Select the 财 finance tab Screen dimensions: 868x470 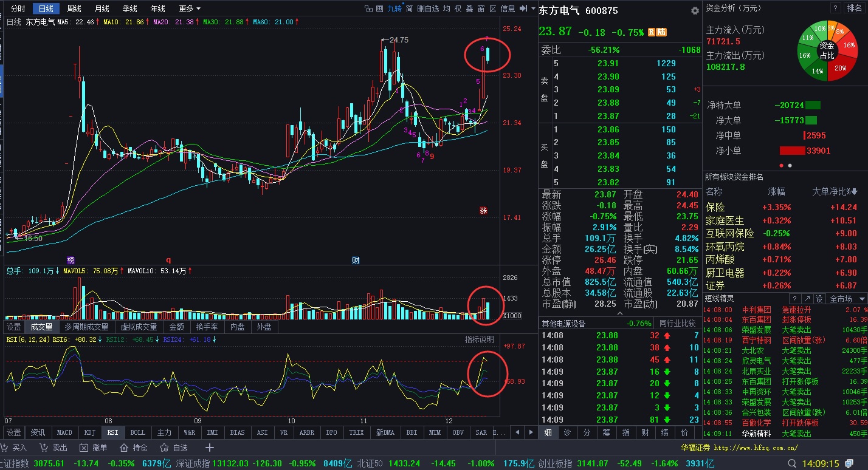tap(645, 432)
